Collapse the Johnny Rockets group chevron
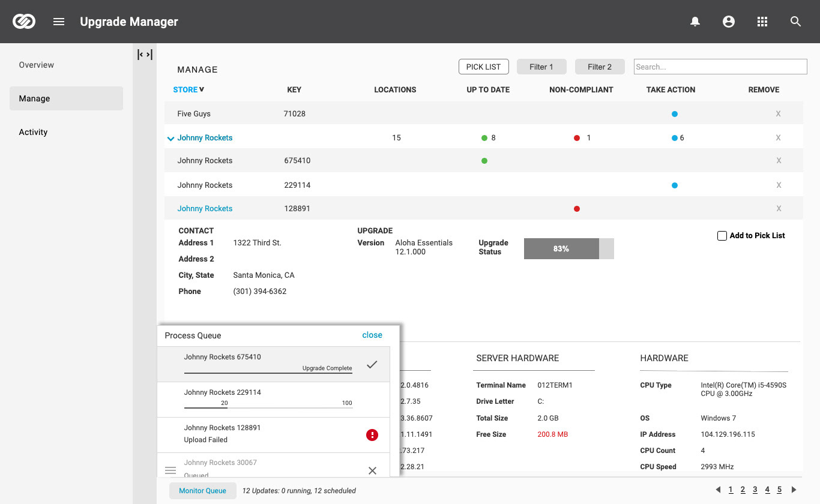 (x=171, y=139)
